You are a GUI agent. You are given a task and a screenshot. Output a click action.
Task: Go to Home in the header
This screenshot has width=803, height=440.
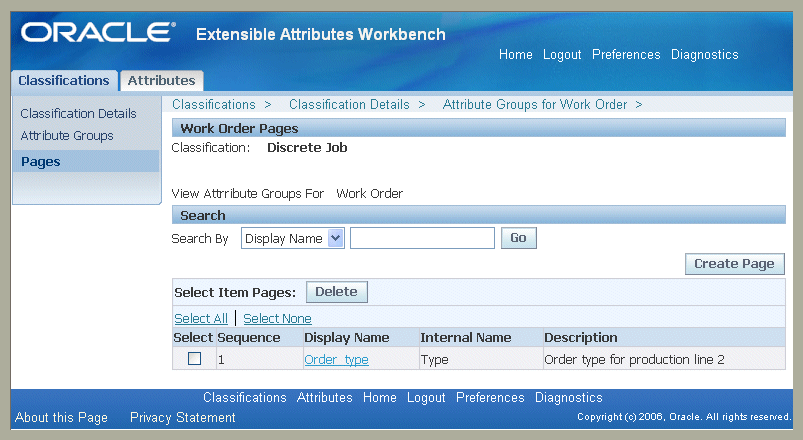point(516,54)
